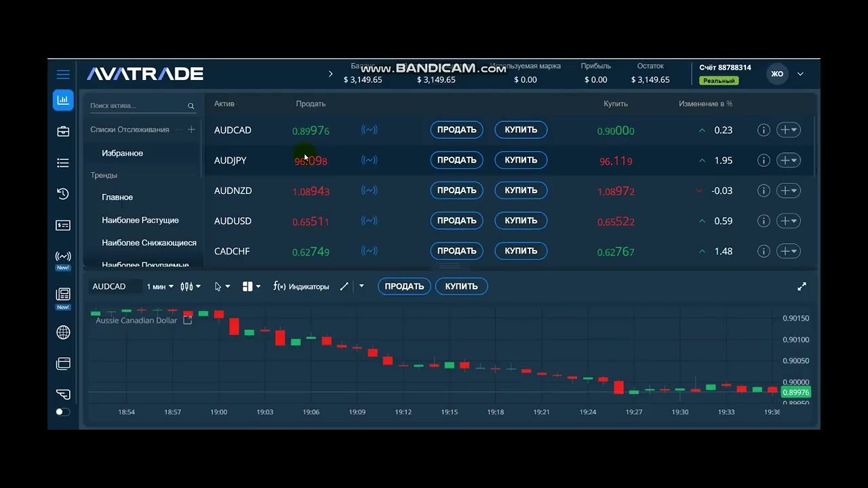Image resolution: width=868 pixels, height=488 pixels.
Task: Open the portfolio briefcase sidebar icon
Action: point(63,131)
